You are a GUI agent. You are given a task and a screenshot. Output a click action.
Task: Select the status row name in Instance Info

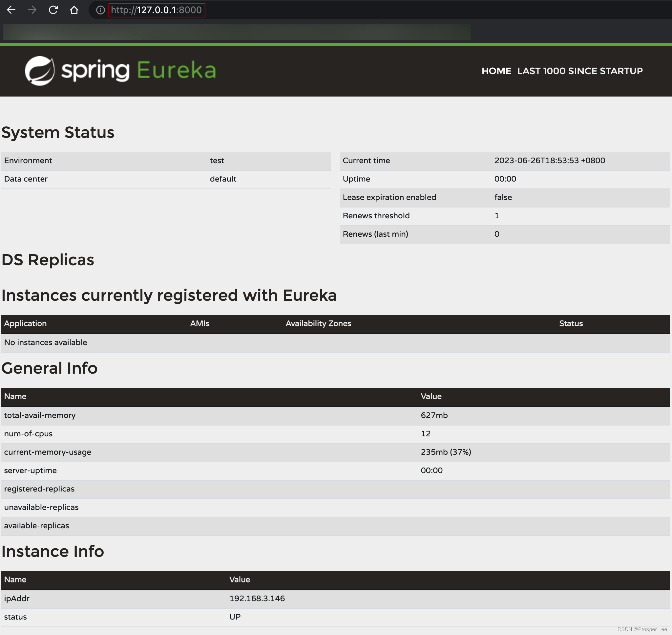pos(15,617)
